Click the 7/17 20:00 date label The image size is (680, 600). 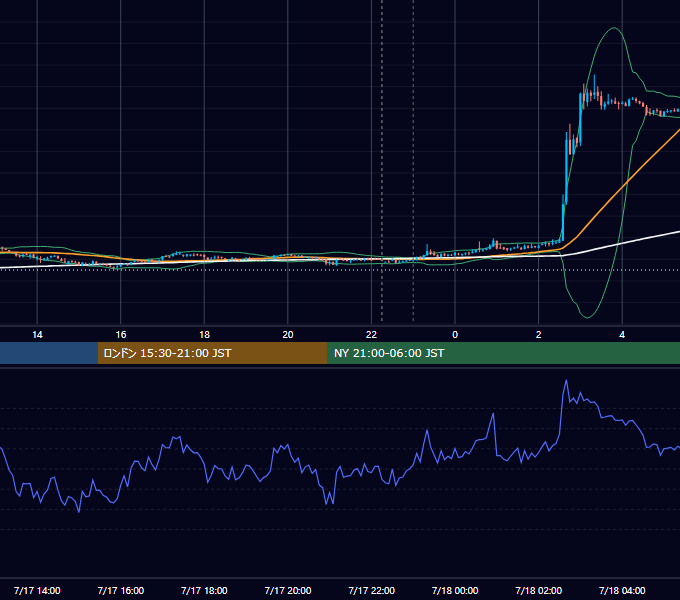[x=288, y=590]
